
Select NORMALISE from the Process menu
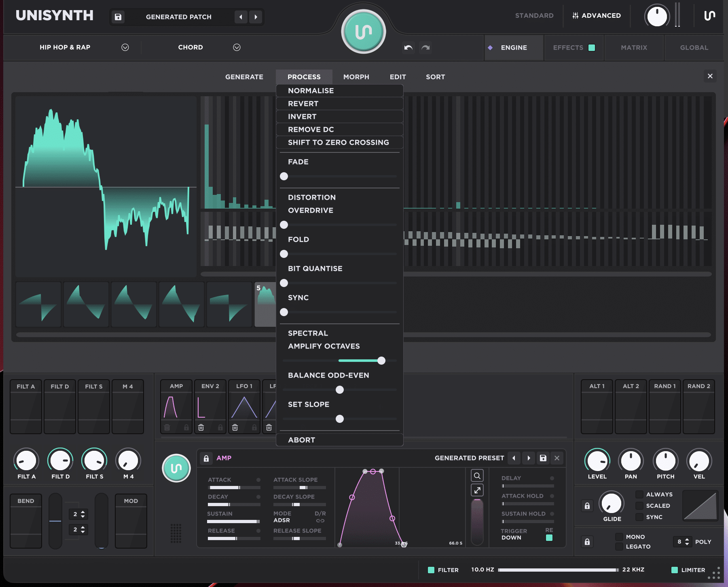pyautogui.click(x=311, y=91)
